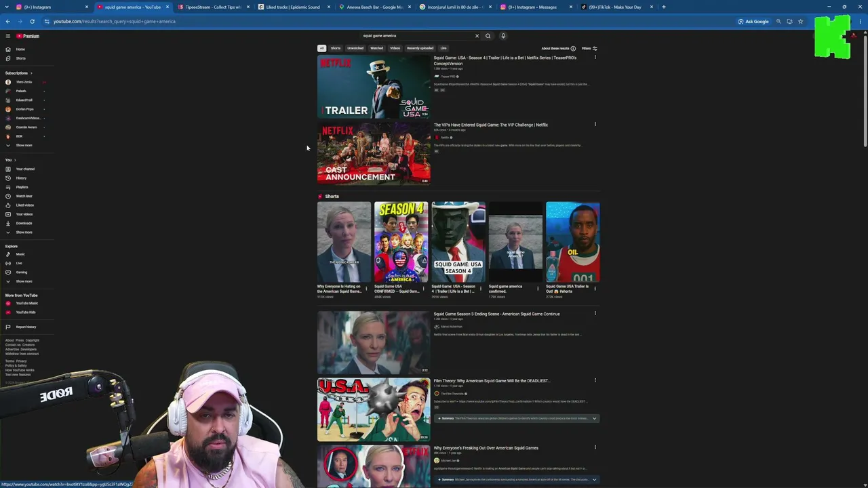Open Gaming under Explore

pyautogui.click(x=21, y=272)
